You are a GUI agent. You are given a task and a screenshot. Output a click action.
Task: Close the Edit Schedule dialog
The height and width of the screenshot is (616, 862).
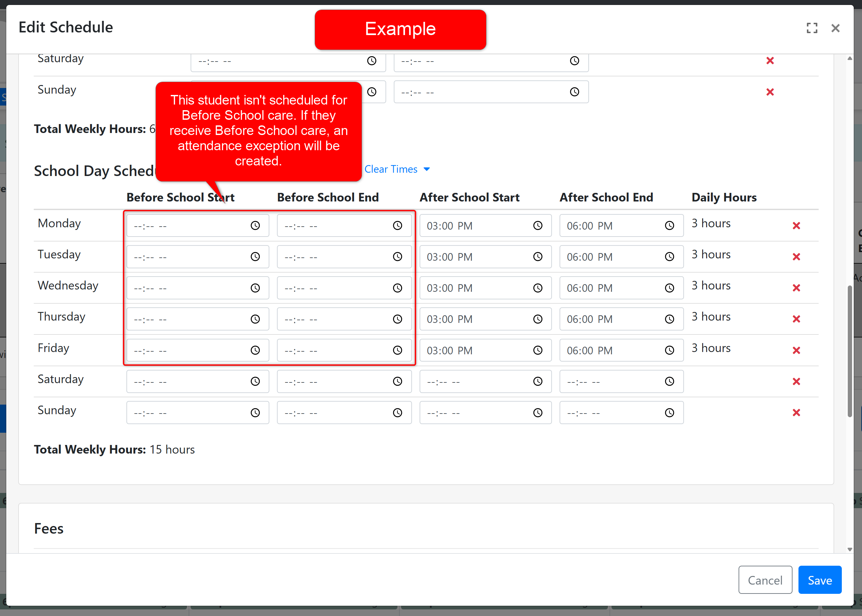pyautogui.click(x=835, y=28)
